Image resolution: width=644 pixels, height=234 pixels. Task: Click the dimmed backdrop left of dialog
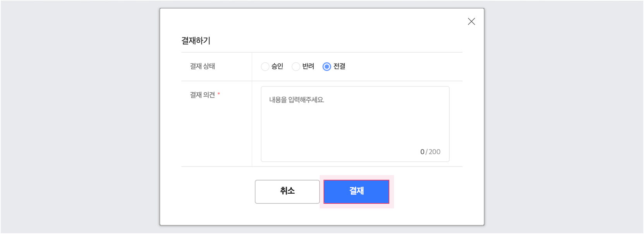point(77,116)
